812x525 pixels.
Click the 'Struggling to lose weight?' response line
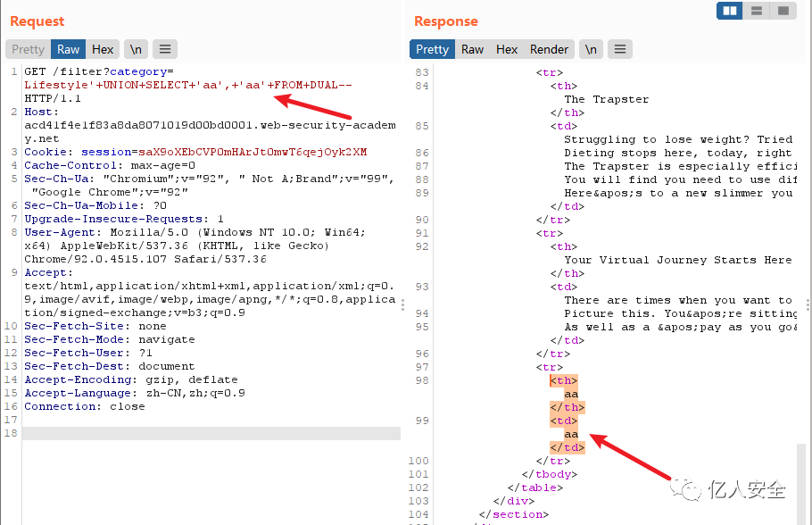678,139
